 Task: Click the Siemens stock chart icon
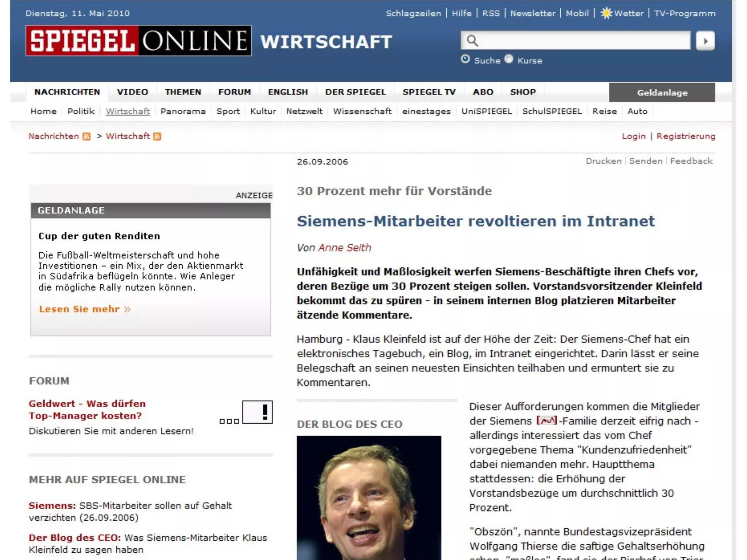tap(546, 421)
